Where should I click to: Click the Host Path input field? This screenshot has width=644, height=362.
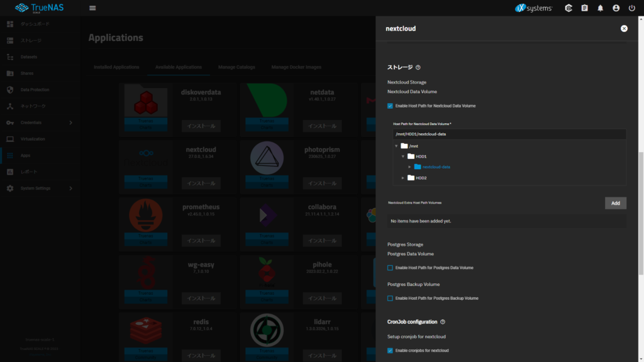coord(506,134)
